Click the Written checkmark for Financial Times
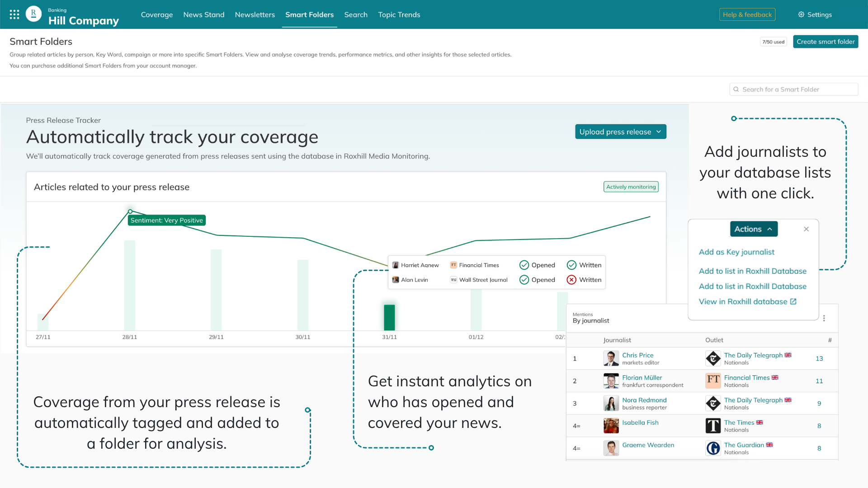This screenshot has width=868, height=488. tap(571, 265)
